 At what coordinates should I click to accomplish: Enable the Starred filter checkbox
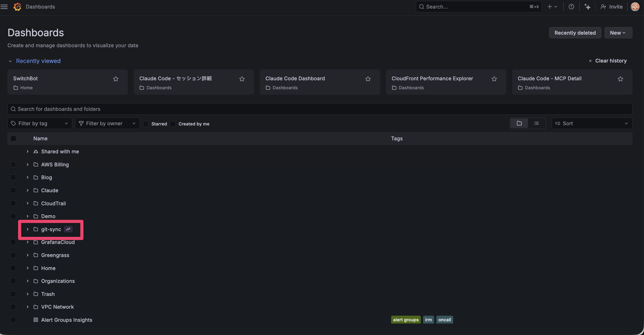click(146, 124)
